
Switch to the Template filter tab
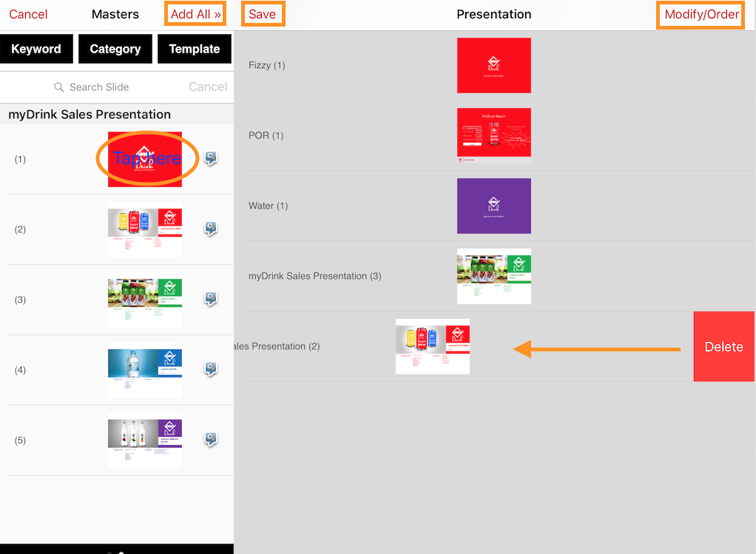tap(194, 49)
